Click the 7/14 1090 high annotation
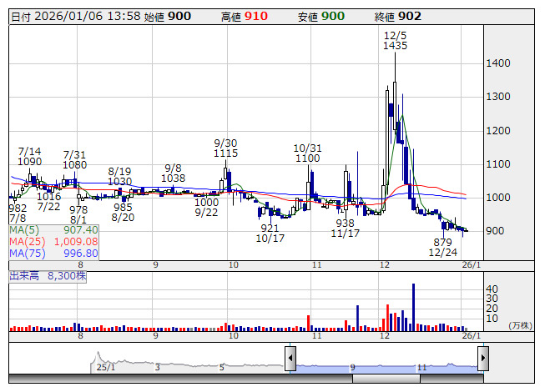 pos(30,156)
